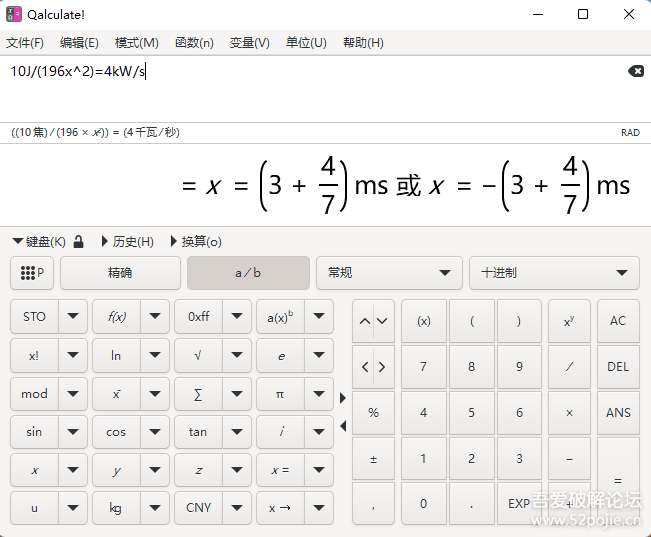
Task: Open the 单位(U) units menu
Action: tap(306, 43)
